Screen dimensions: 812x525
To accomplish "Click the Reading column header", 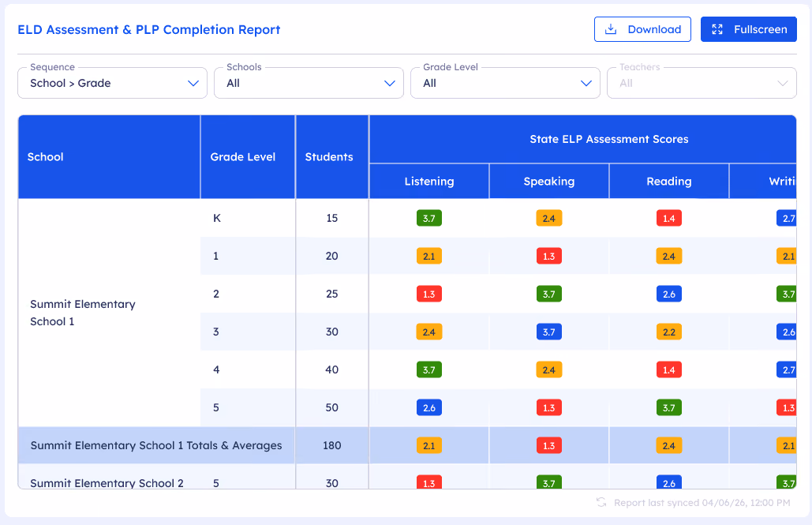I will [x=668, y=182].
